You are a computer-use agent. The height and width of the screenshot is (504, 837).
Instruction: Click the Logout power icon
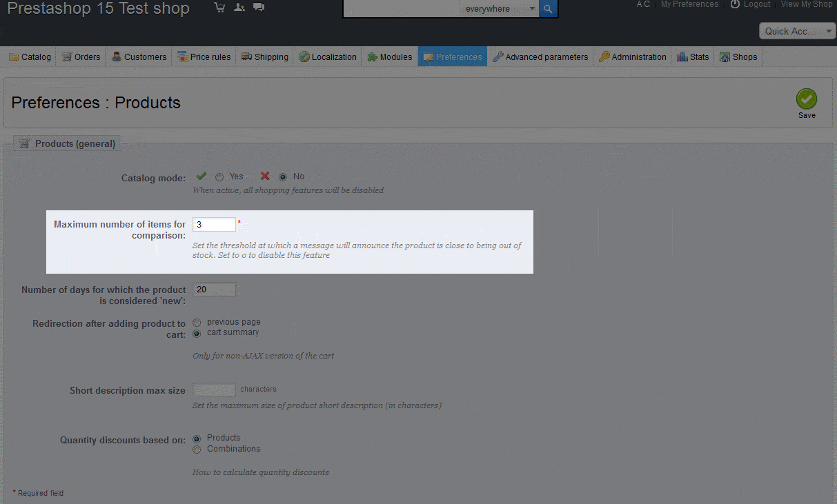tap(736, 4)
